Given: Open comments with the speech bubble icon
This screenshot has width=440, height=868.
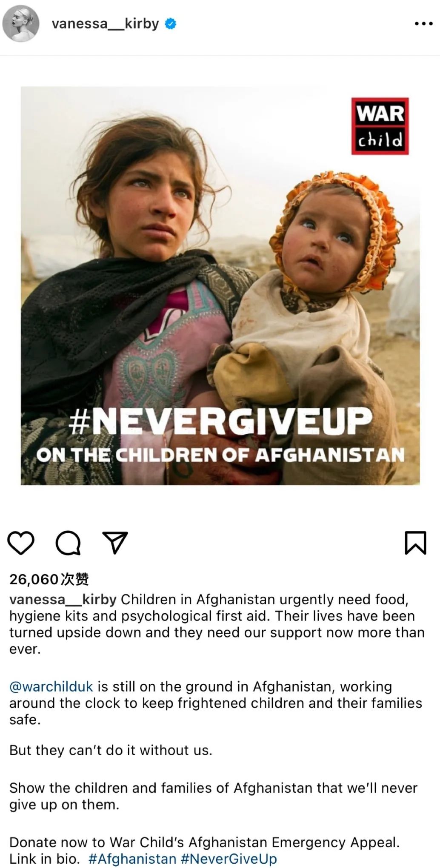Looking at the screenshot, I should point(68,543).
